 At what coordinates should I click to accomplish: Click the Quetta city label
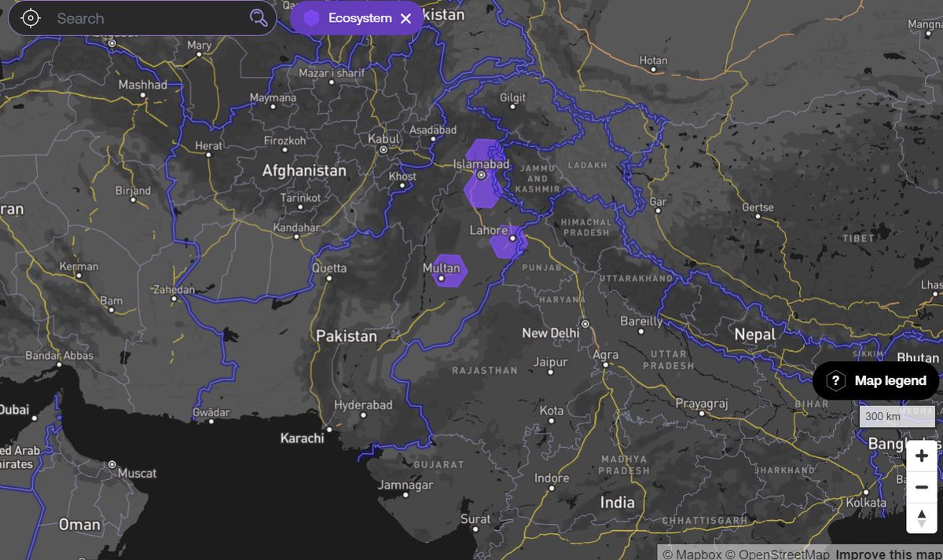tap(328, 269)
